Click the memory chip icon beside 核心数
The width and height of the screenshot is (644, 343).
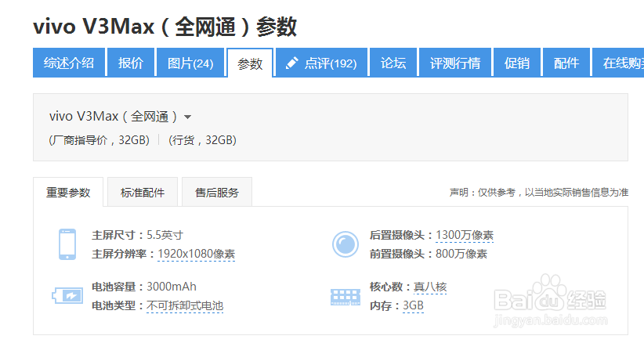(346, 297)
